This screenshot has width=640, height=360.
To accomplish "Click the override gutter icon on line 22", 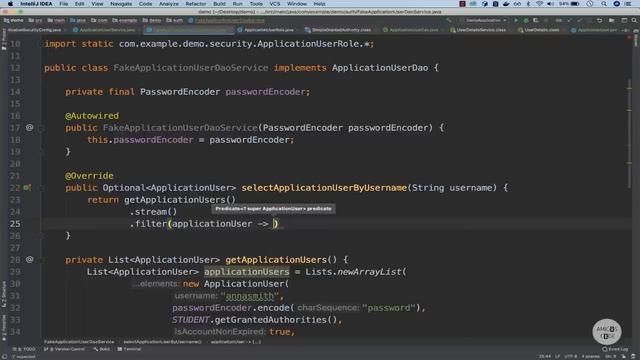I will 27,188.
